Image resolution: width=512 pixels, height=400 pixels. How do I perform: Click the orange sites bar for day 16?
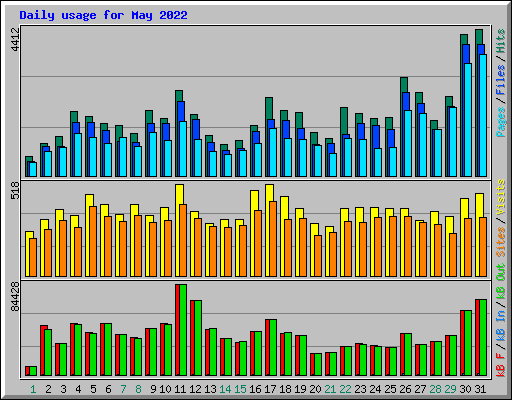coord(258,243)
